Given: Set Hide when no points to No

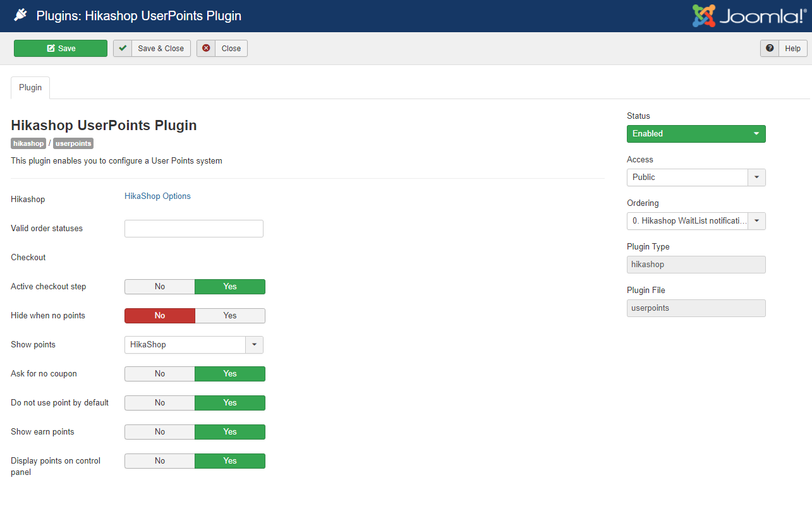Looking at the screenshot, I should tap(160, 316).
